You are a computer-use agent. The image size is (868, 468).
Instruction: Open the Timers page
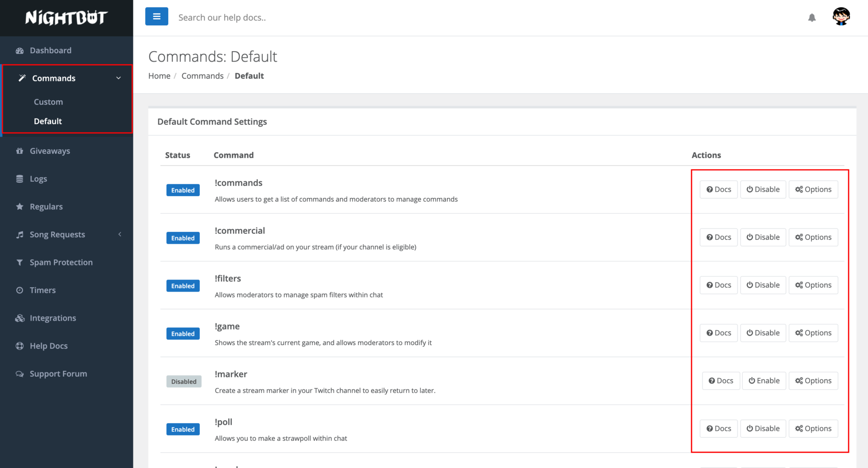tap(42, 290)
